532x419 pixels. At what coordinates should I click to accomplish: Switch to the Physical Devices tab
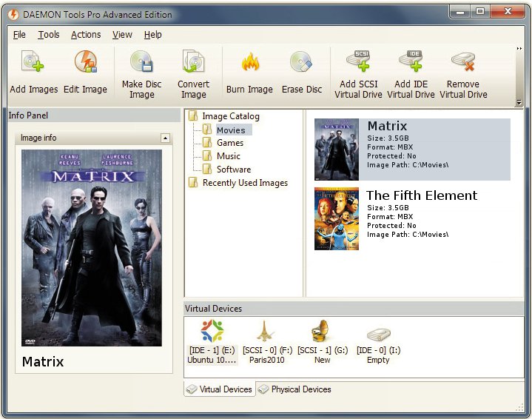(294, 389)
